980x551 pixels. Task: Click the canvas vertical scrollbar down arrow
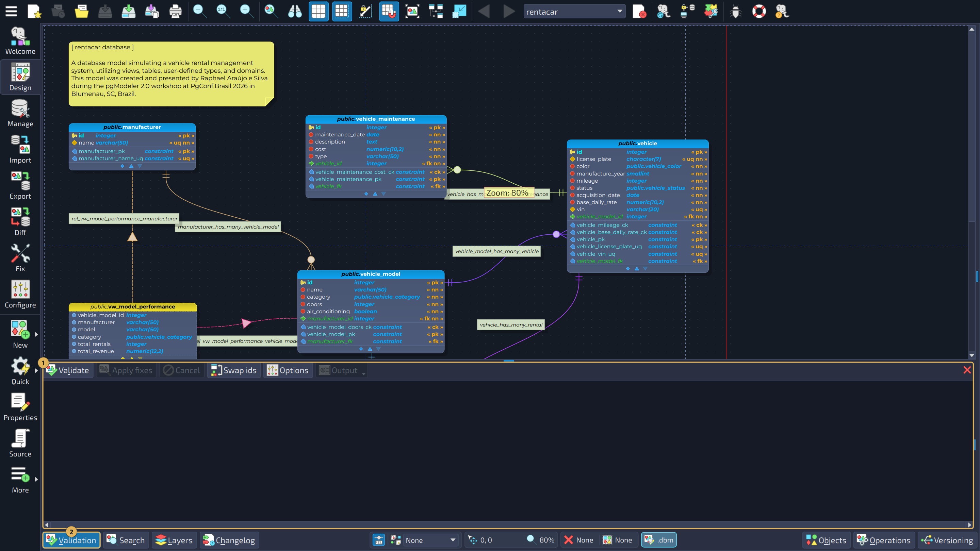click(971, 355)
